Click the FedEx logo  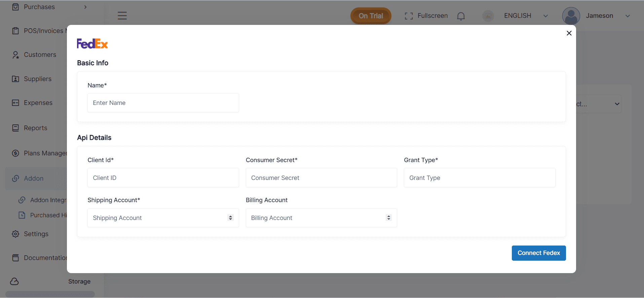[x=92, y=44]
